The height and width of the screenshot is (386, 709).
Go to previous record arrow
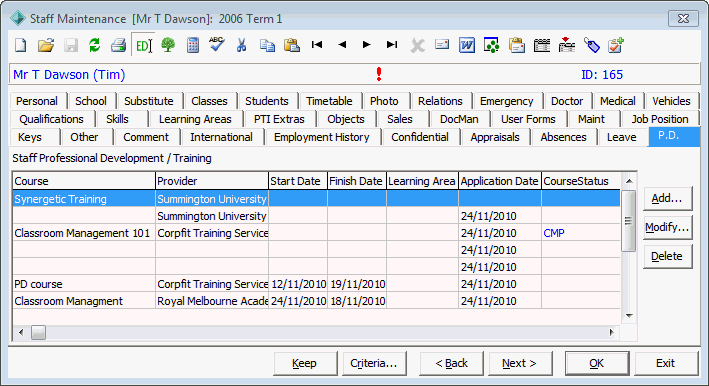342,44
